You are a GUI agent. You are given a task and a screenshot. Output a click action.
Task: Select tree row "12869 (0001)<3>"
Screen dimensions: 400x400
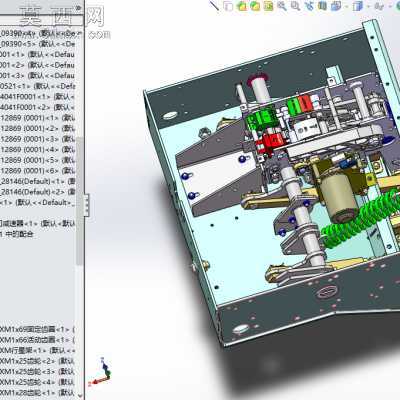tap(37, 139)
